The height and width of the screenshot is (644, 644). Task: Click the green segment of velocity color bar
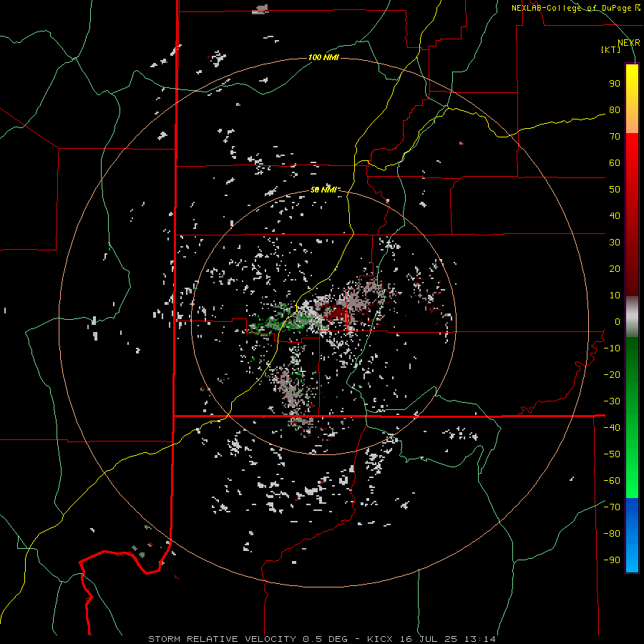click(632, 417)
